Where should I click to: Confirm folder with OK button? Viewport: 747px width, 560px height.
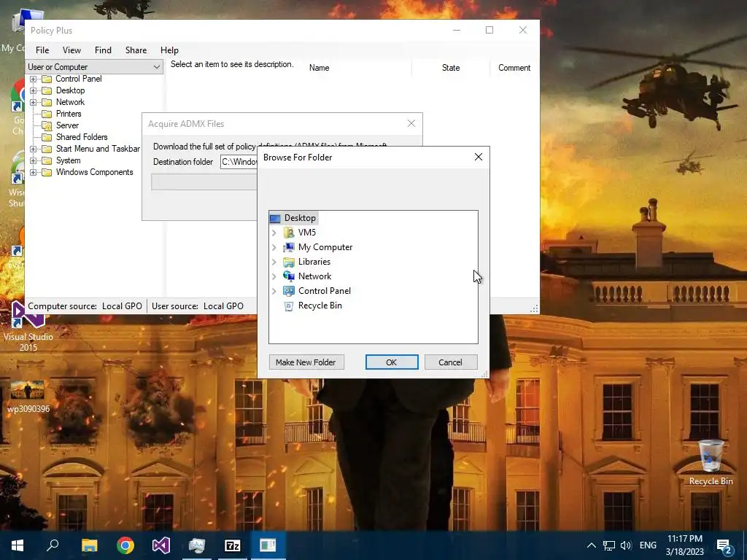coord(392,362)
